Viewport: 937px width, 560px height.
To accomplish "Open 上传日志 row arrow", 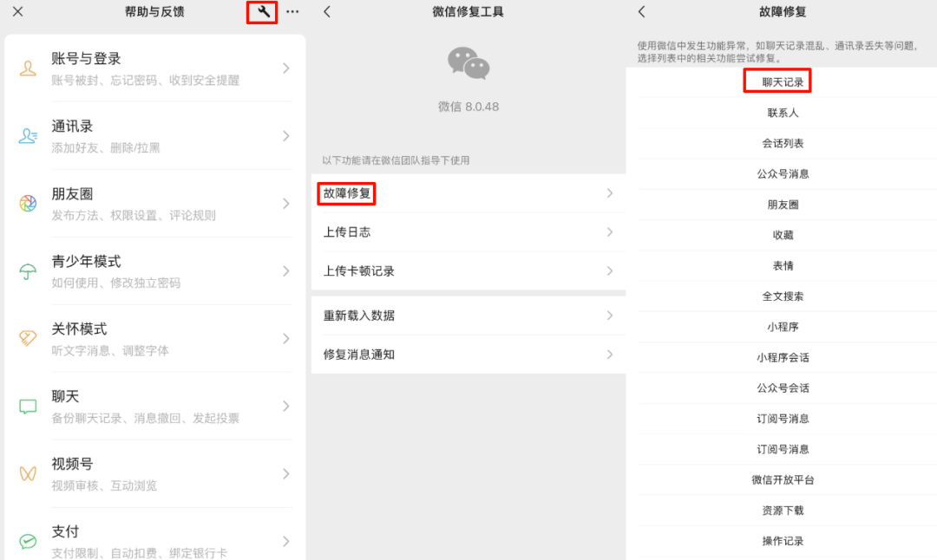I will coord(610,232).
